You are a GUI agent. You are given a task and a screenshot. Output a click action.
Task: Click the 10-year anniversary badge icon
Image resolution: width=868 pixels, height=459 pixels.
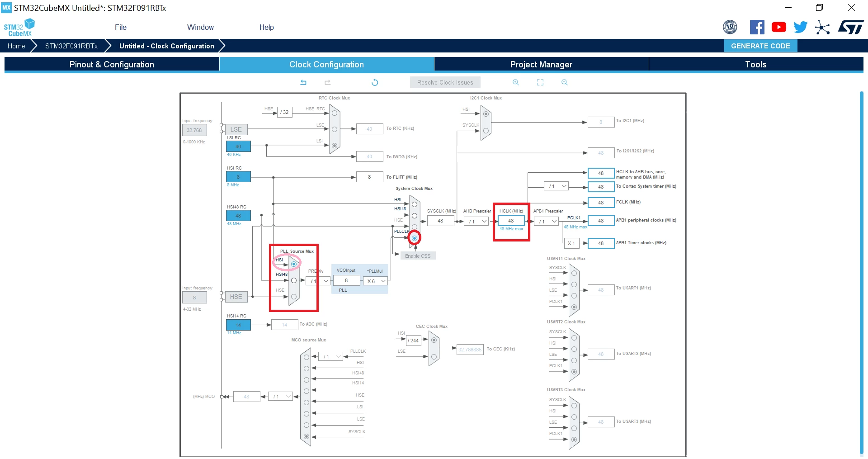click(730, 27)
